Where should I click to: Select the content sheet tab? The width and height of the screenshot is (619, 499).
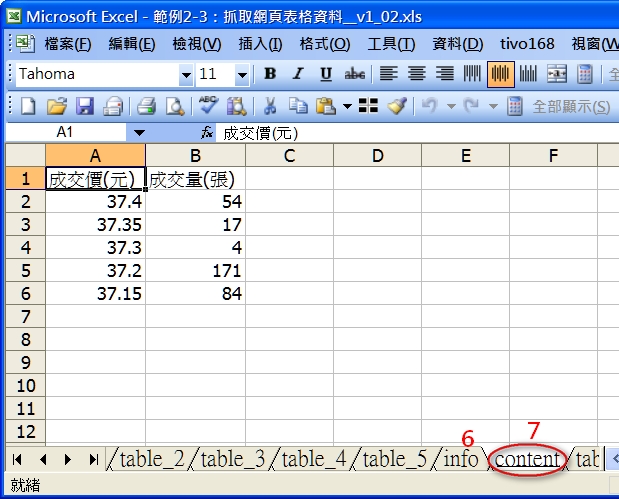pyautogui.click(x=527, y=459)
